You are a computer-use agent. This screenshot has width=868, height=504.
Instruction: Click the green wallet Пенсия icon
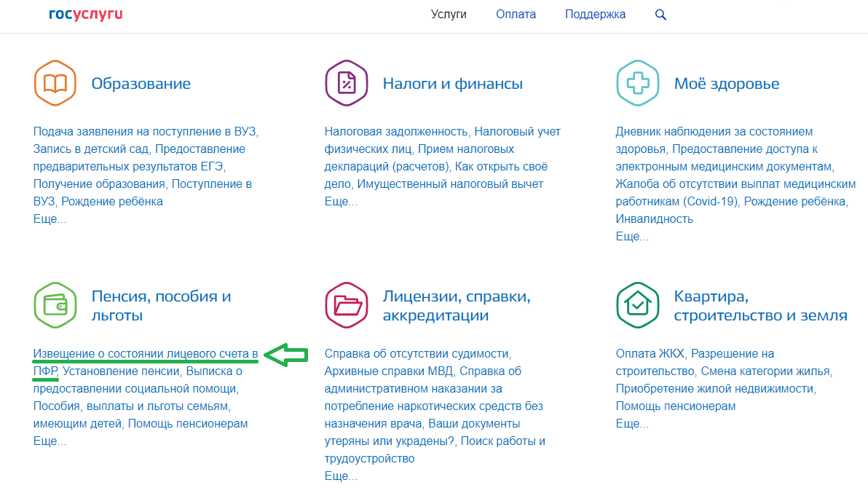pyautogui.click(x=55, y=305)
